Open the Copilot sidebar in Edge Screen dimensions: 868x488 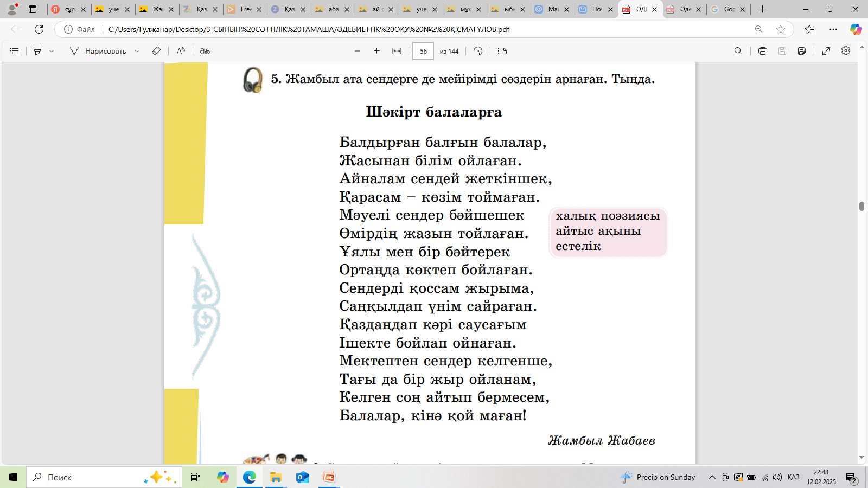856,29
